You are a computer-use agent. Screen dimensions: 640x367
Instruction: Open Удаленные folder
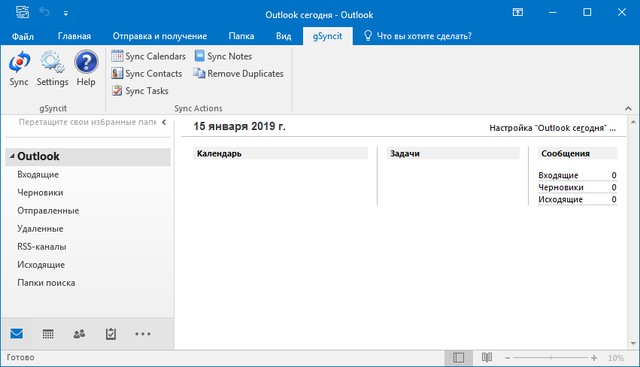pos(40,229)
